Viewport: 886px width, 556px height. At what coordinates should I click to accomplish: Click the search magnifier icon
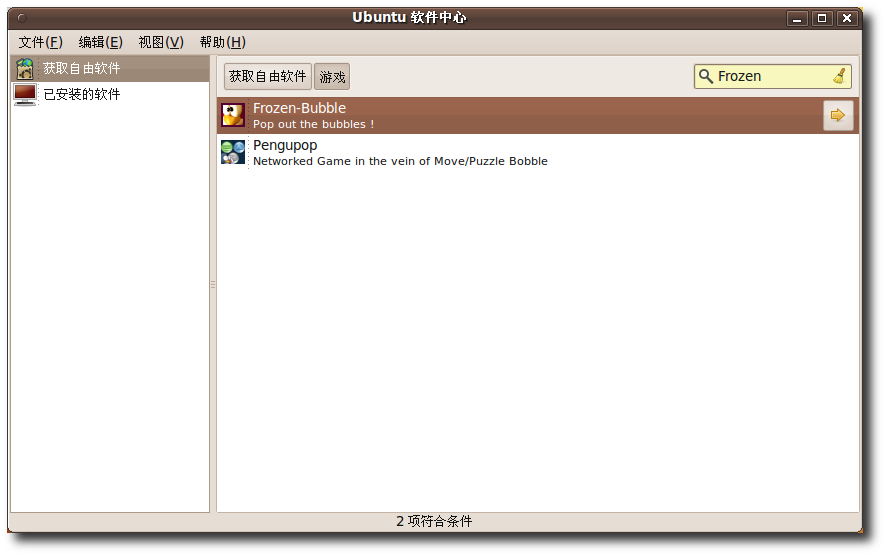click(706, 76)
